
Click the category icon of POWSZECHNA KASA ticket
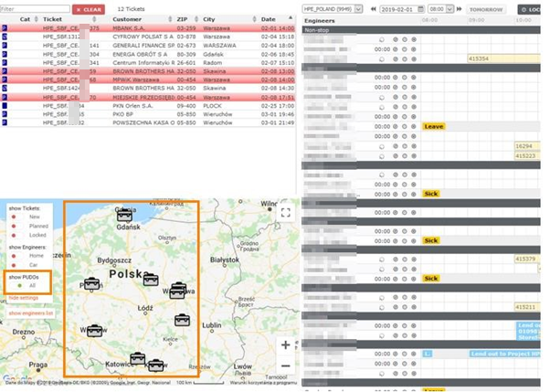[5, 122]
